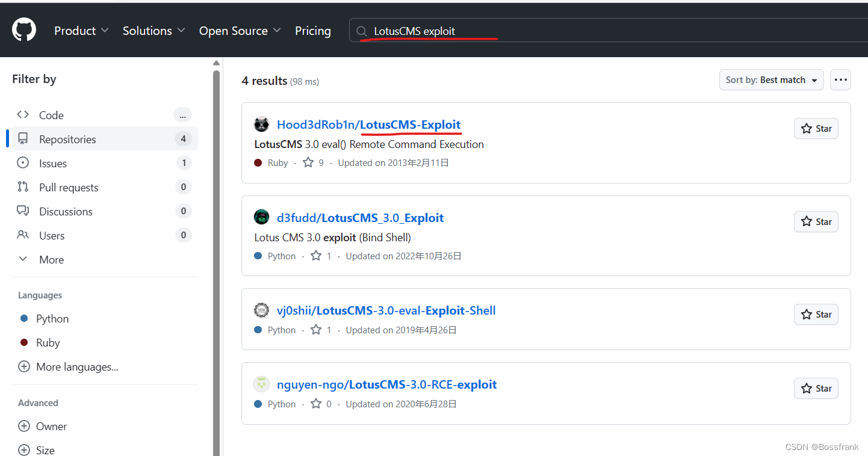
Task: Click the sidebar scroll up arrow
Action: [x=216, y=63]
